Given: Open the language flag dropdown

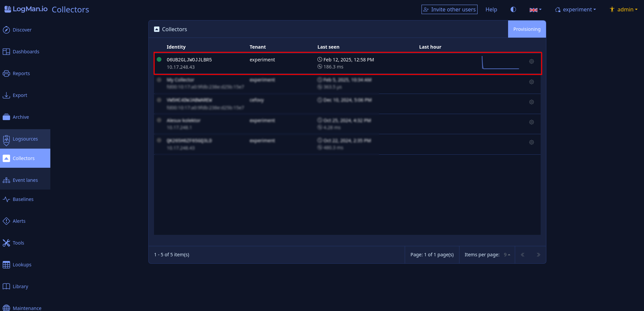Looking at the screenshot, I should pyautogui.click(x=535, y=10).
